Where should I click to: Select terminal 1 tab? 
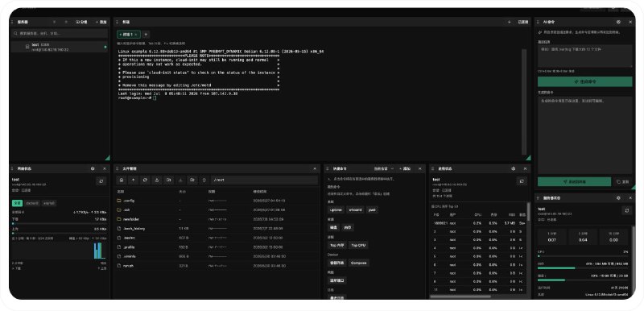click(129, 35)
